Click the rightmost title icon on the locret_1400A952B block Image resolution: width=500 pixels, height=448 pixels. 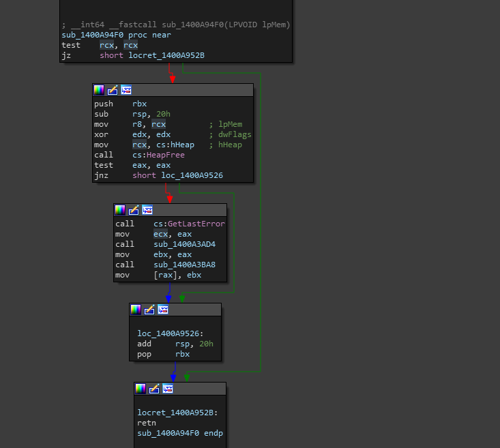(x=168, y=389)
